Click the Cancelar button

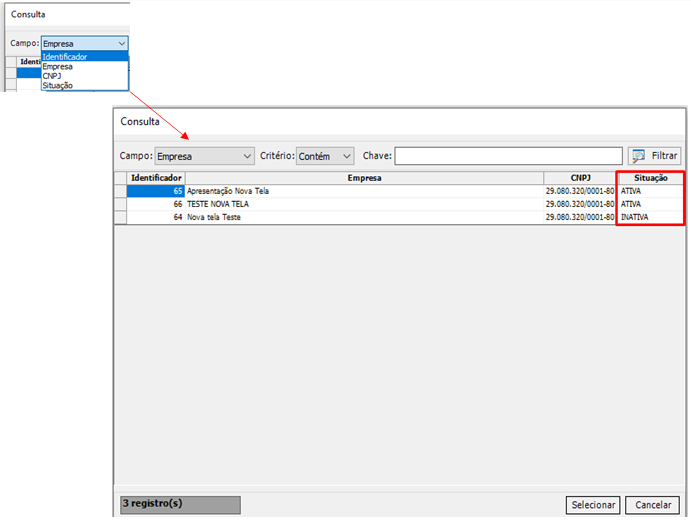coord(653,505)
